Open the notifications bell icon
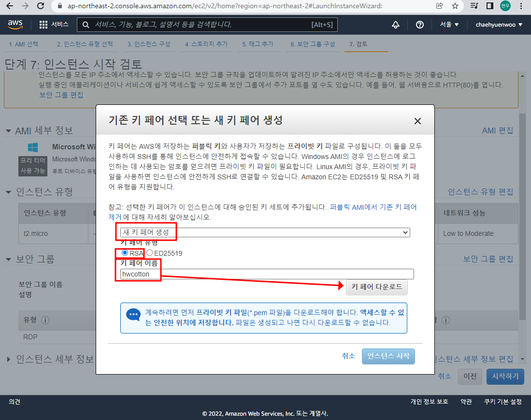 396,24
